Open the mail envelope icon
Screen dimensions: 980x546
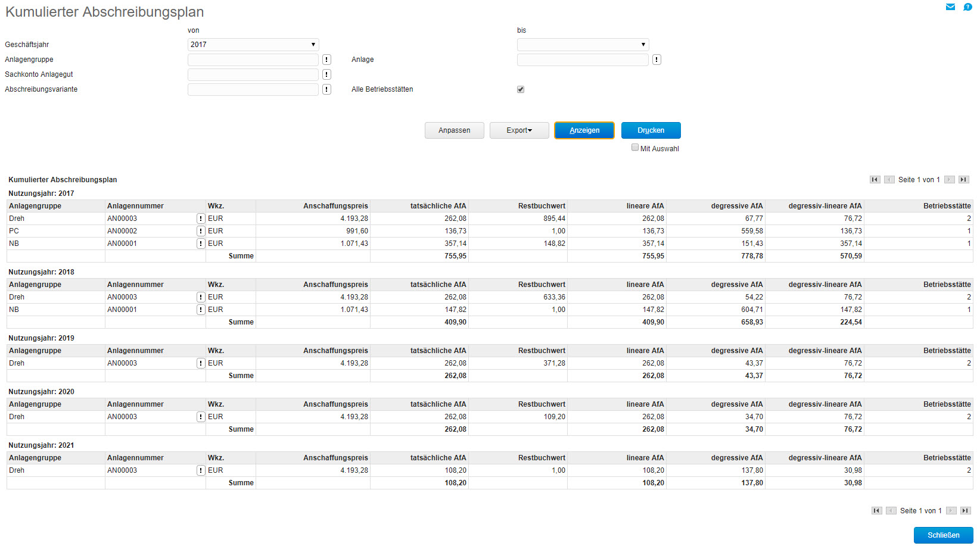tap(950, 7)
